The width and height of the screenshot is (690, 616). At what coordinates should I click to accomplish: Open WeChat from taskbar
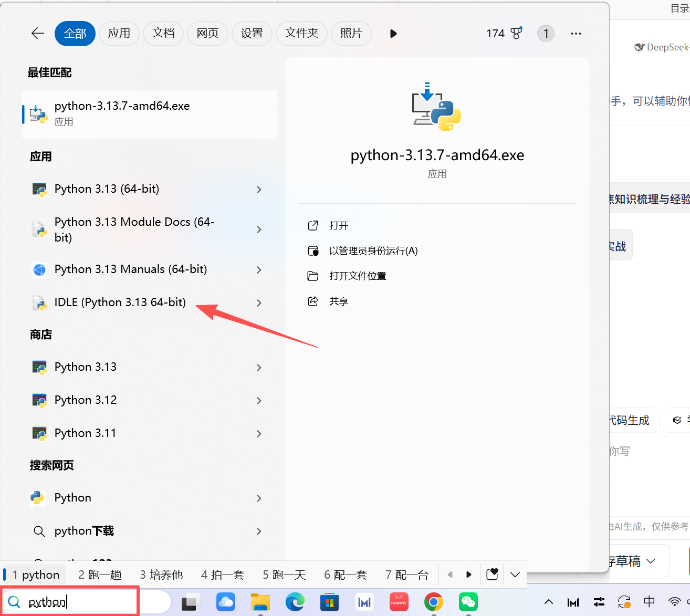coord(468,602)
